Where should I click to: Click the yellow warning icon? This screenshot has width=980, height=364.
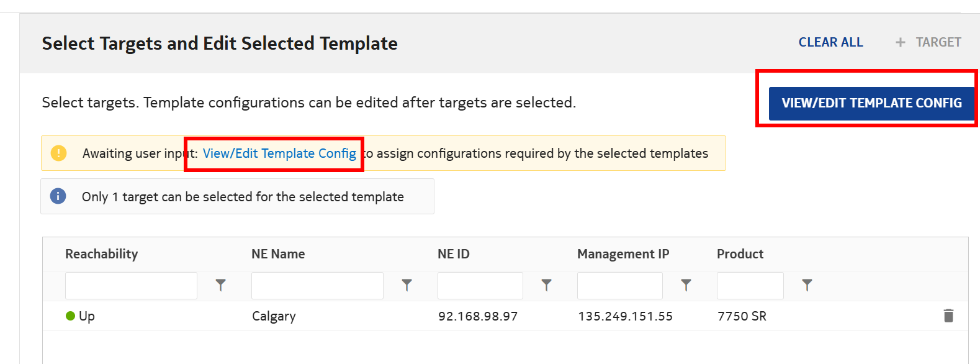(x=58, y=153)
